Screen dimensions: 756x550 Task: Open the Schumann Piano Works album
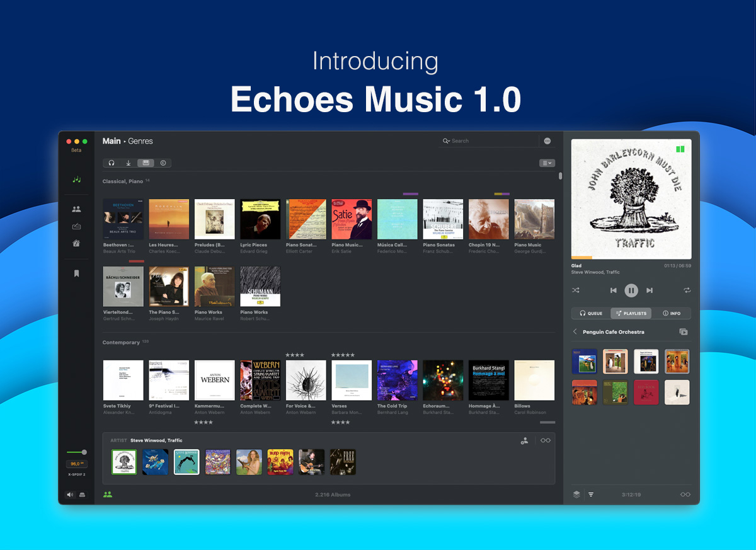pyautogui.click(x=260, y=287)
